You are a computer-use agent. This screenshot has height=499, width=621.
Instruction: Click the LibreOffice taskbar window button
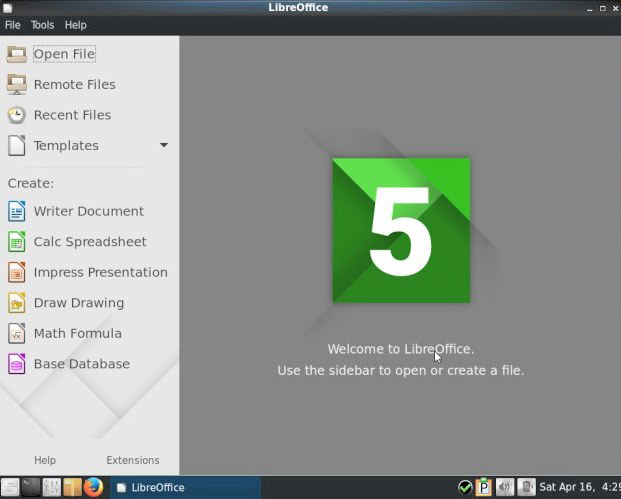click(185, 488)
